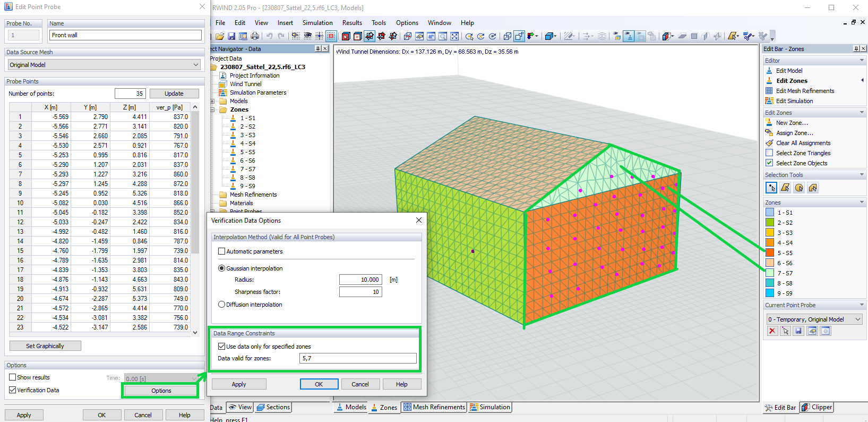This screenshot has height=422, width=868.
Task: Select the Gaussian interpolation radio button
Action: [x=222, y=268]
